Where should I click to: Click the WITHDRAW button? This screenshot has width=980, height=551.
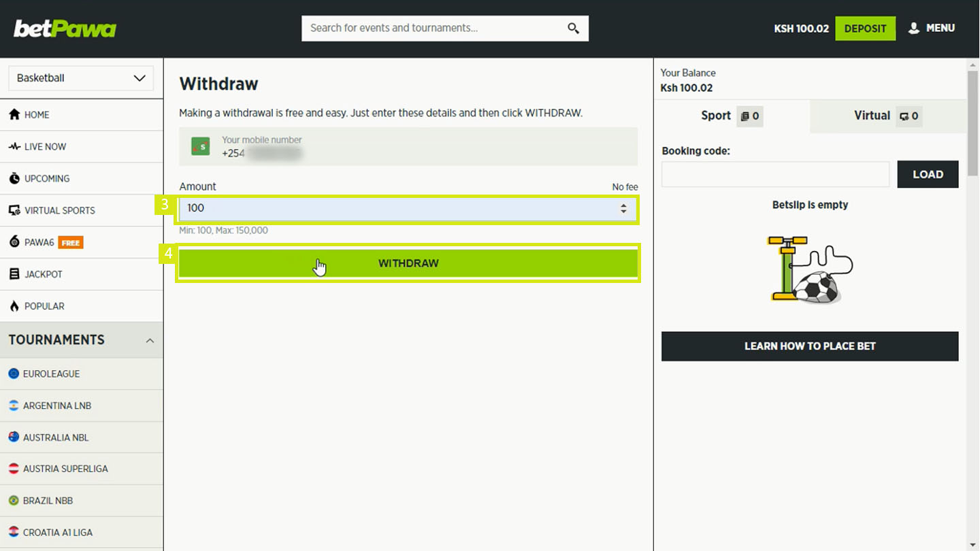pos(408,263)
